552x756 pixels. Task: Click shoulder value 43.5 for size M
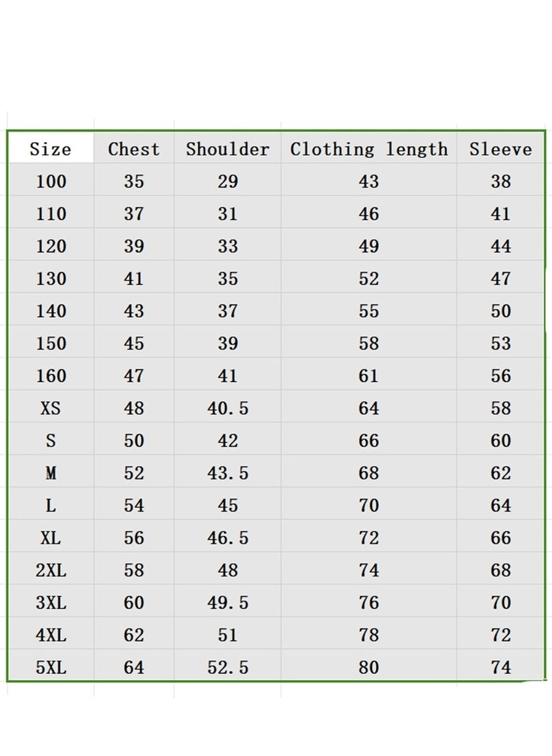pyautogui.click(x=227, y=471)
